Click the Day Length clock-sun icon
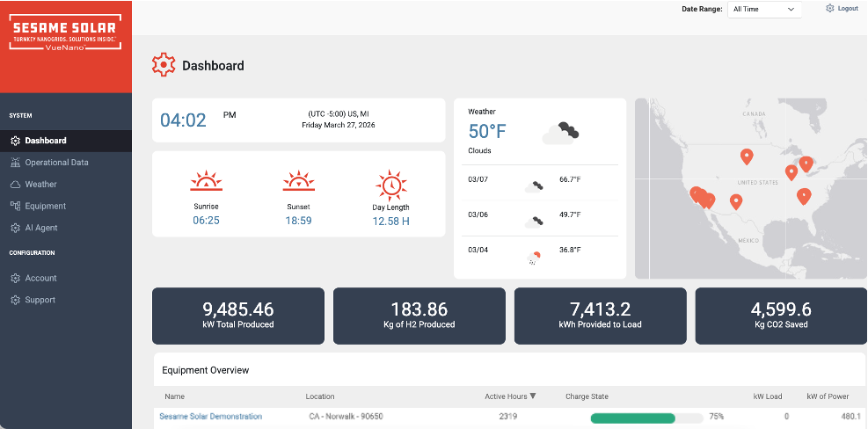The height and width of the screenshot is (429, 868). pos(390,185)
